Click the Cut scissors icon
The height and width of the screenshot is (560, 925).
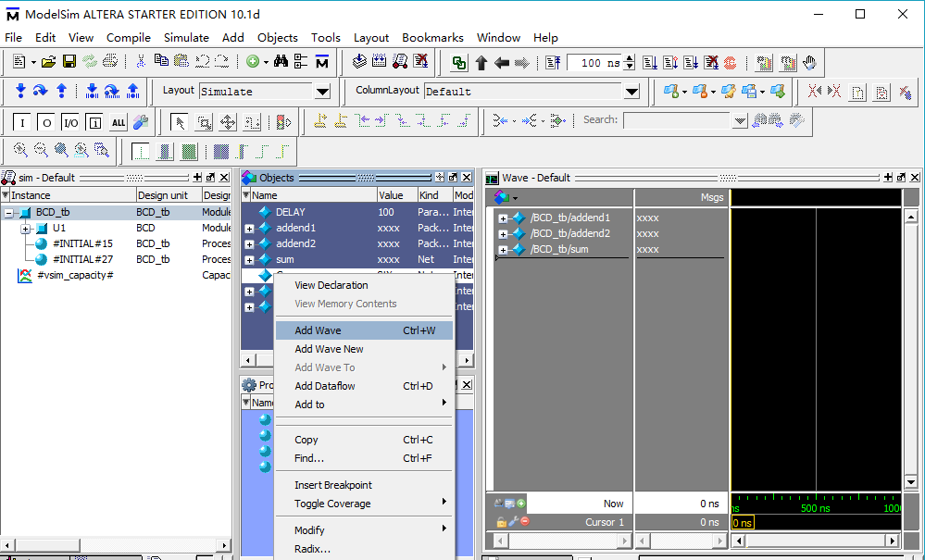[141, 61]
